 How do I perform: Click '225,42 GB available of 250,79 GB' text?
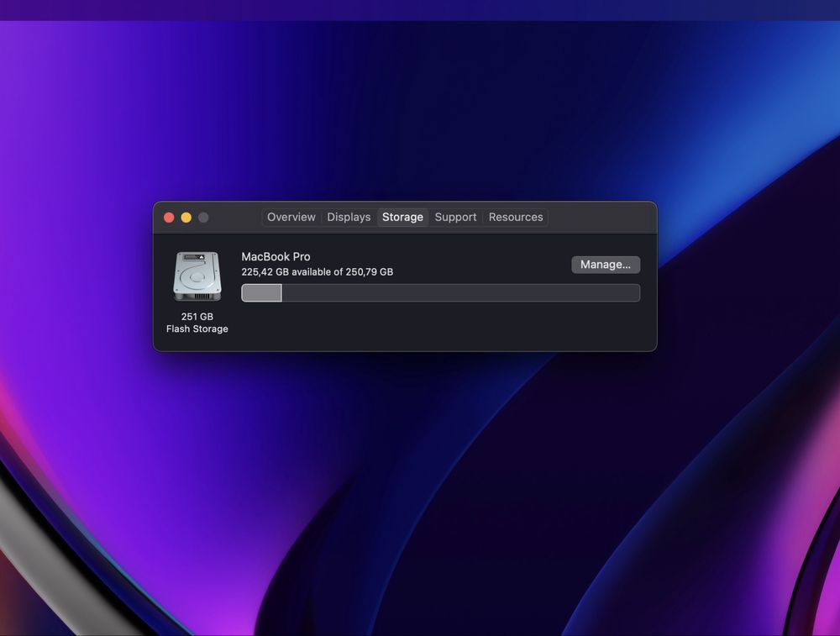[x=318, y=272]
